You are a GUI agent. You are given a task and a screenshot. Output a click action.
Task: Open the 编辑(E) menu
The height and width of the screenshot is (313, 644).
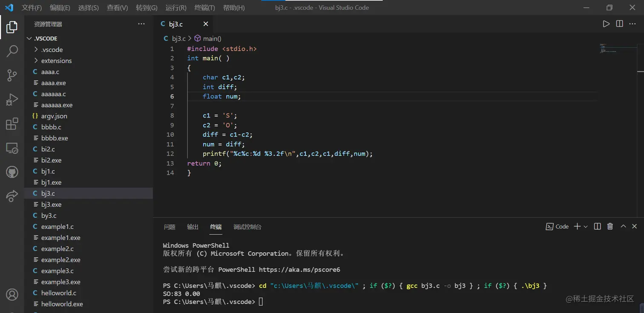[60, 8]
